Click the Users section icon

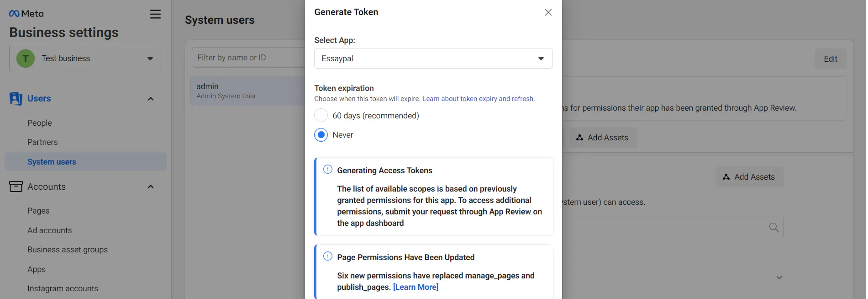(16, 99)
